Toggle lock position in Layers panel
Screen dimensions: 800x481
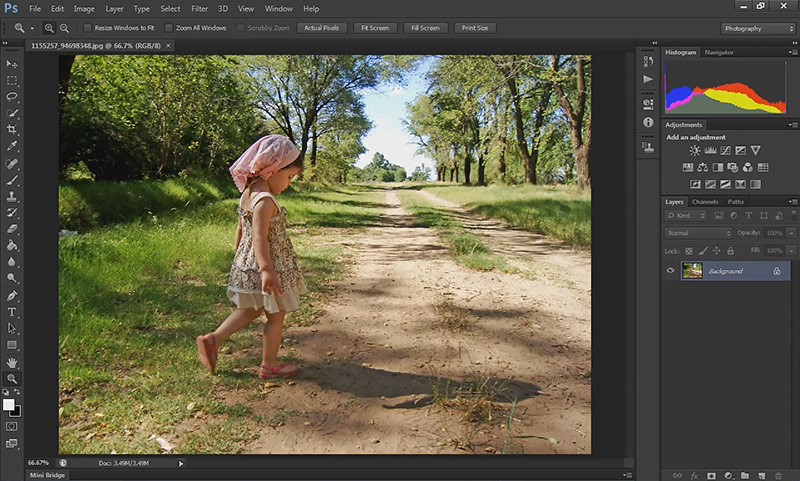tap(716, 251)
